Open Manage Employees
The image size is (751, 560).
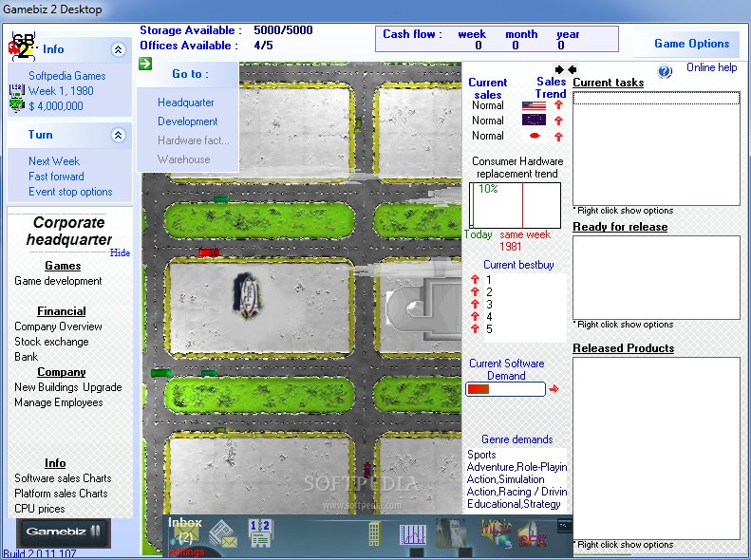59,402
